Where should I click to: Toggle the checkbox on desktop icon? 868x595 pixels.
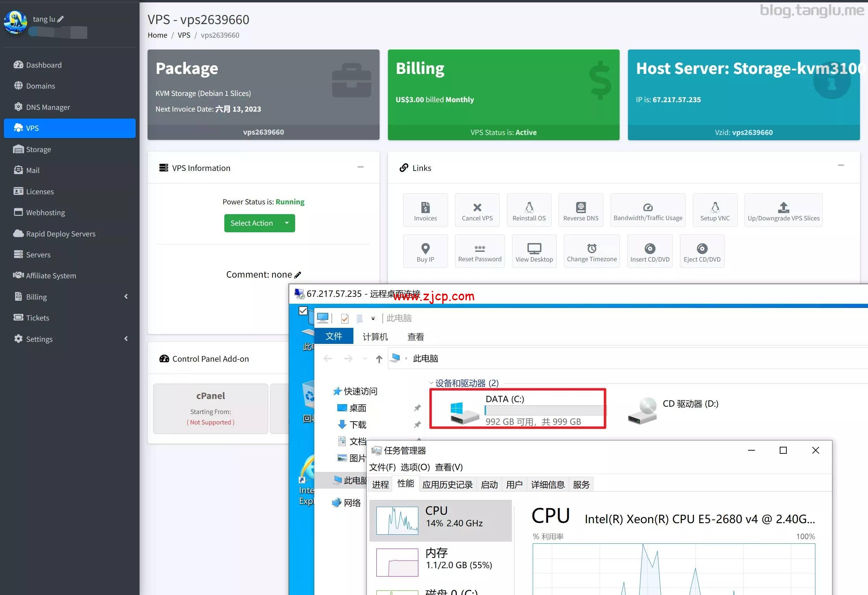(x=303, y=310)
